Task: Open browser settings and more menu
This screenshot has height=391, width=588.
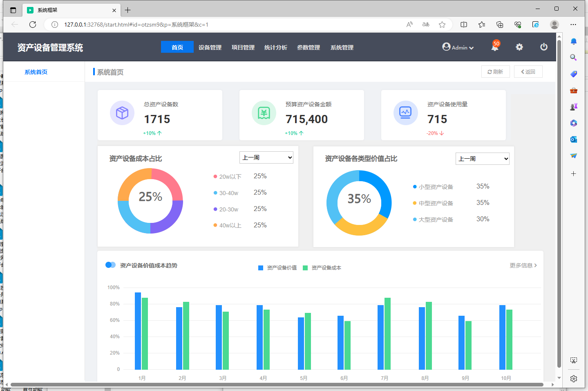Action: [573, 25]
